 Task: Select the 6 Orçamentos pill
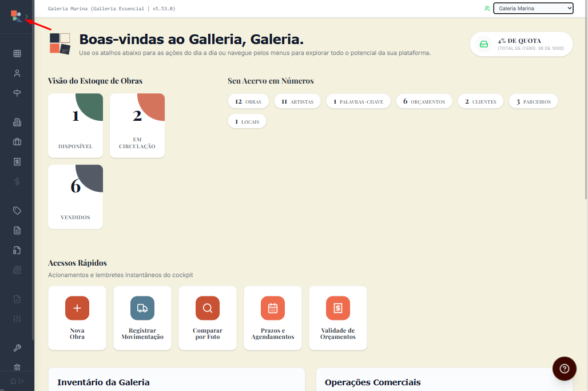pos(424,101)
